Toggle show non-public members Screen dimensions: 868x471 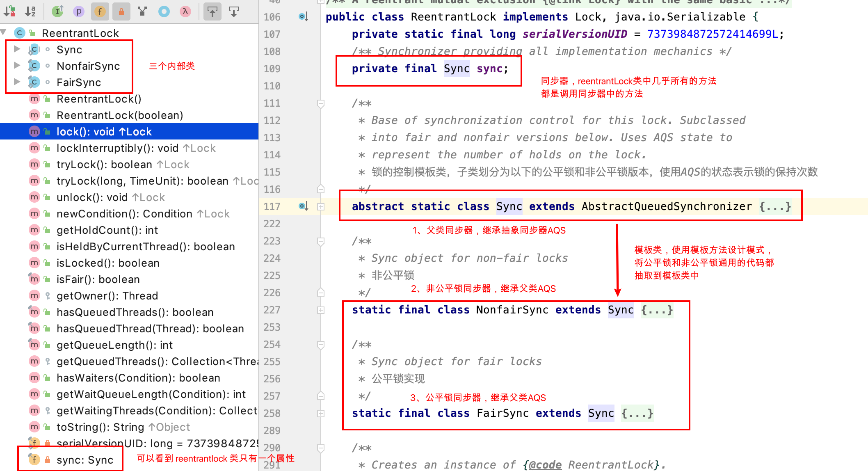(x=121, y=11)
